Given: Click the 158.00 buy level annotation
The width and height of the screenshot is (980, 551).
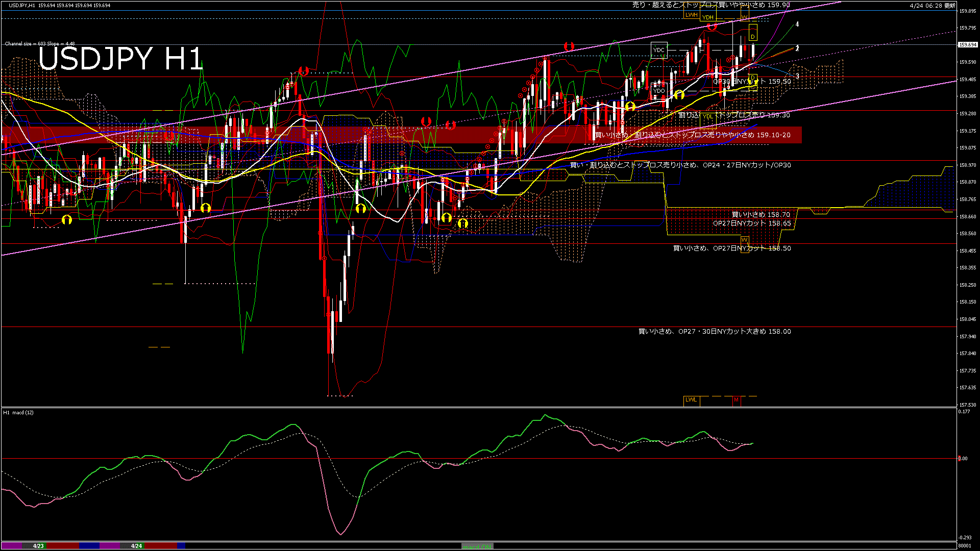Looking at the screenshot, I should click(715, 332).
